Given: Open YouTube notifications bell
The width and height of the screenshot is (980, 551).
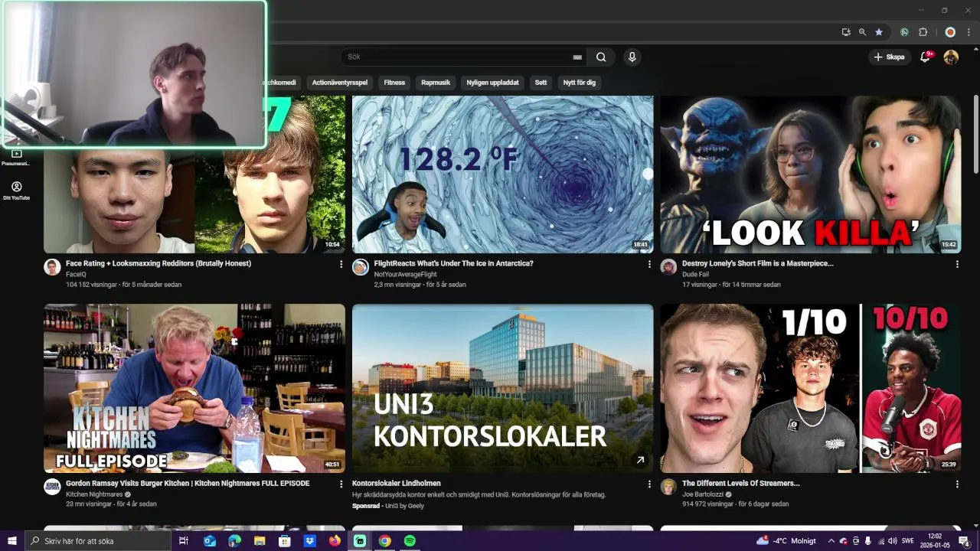Looking at the screenshot, I should point(925,57).
